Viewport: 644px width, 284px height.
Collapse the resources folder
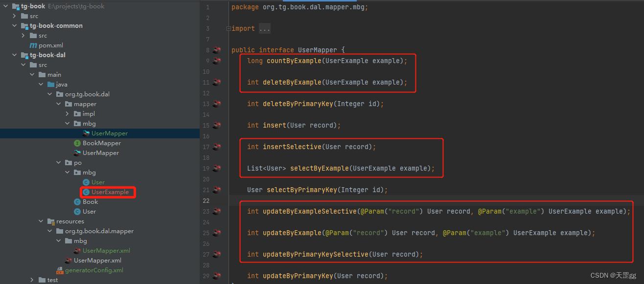pos(41,221)
